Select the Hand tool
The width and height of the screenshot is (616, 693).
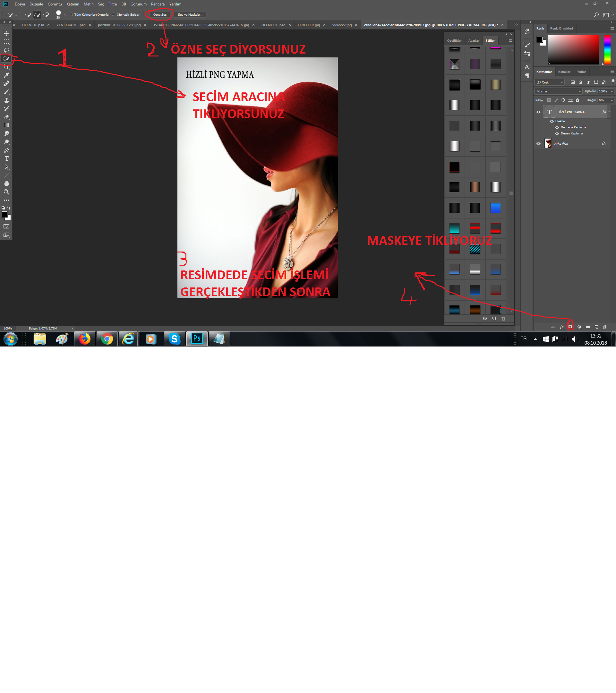pos(6,184)
